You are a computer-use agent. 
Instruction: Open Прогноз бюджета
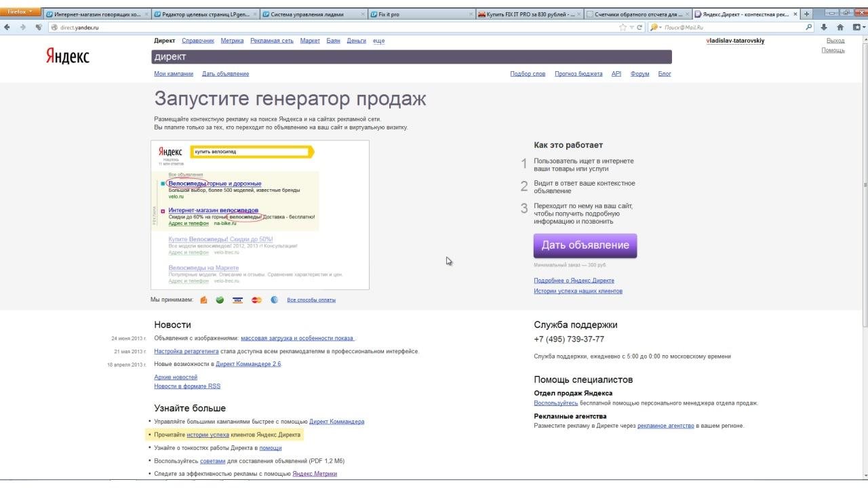pos(578,74)
